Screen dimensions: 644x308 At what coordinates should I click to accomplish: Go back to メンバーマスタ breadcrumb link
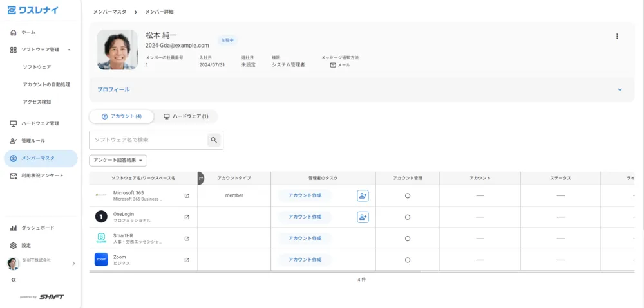pos(109,12)
